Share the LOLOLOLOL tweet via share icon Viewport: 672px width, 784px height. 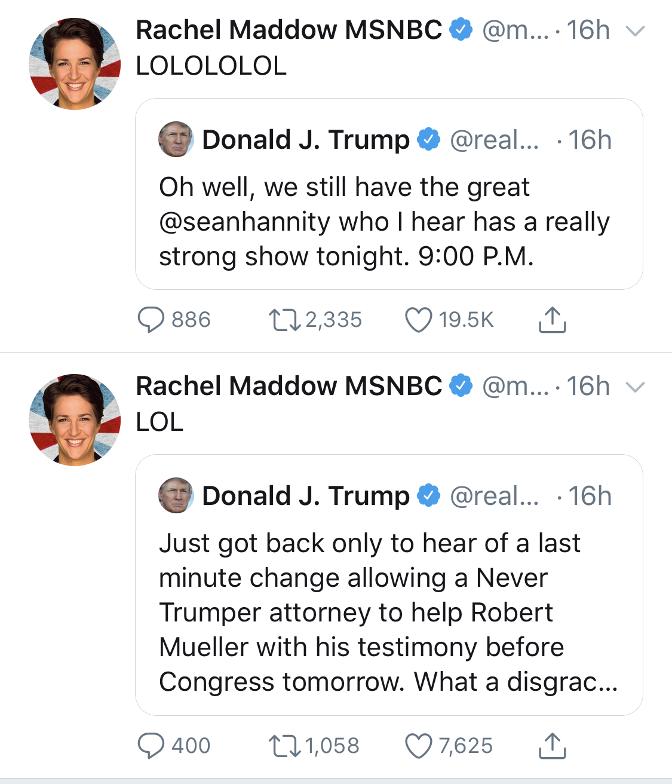(x=552, y=320)
